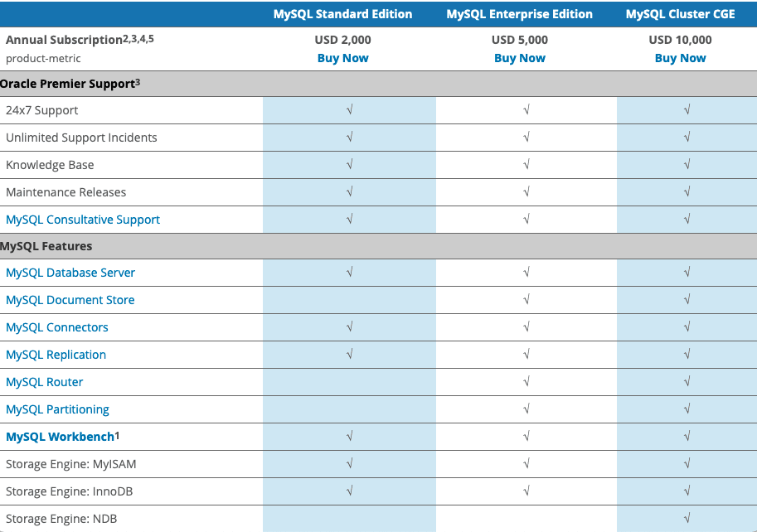757x532 pixels.
Task: Open the MySQL Workbench link
Action: point(60,437)
